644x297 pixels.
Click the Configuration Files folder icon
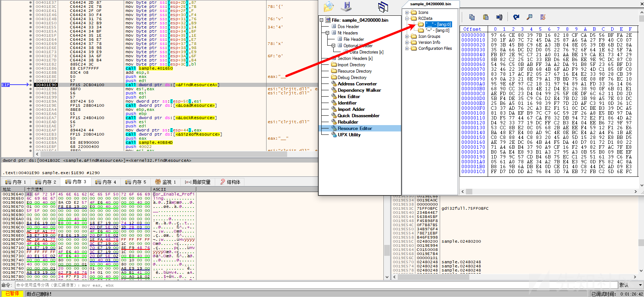[x=414, y=48]
